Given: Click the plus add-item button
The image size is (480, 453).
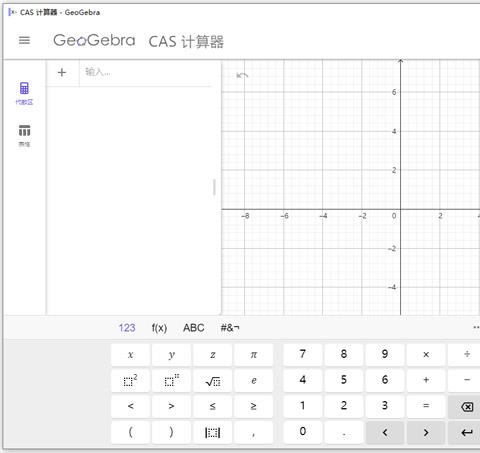Looking at the screenshot, I should coord(62,72).
